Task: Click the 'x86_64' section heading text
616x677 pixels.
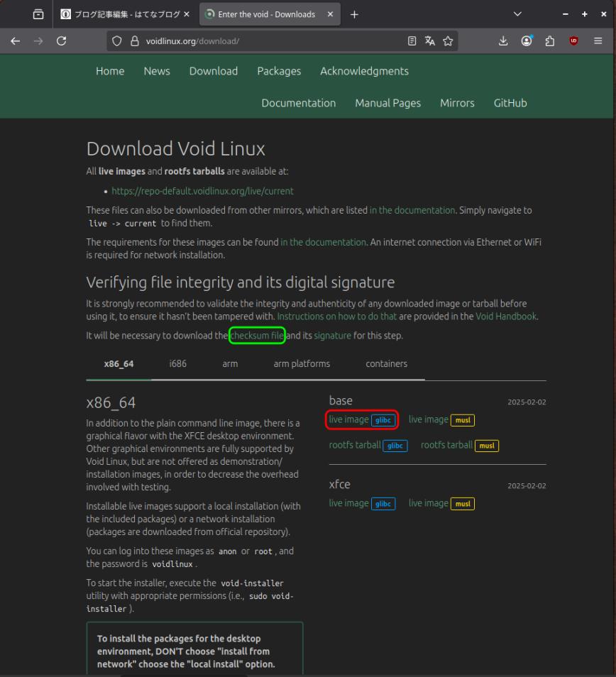Action: point(111,402)
